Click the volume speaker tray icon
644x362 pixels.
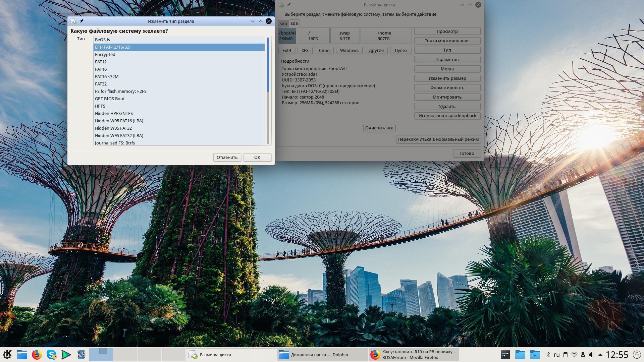coord(591,355)
